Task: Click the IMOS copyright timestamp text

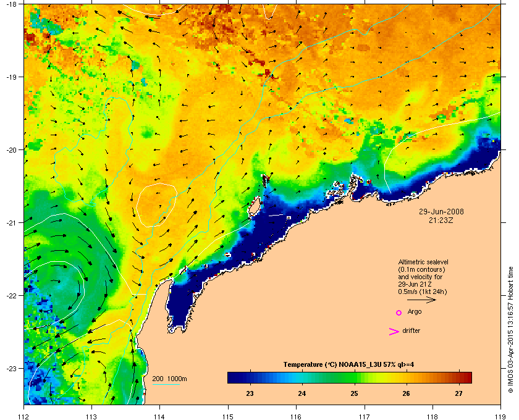Action: pos(511,329)
